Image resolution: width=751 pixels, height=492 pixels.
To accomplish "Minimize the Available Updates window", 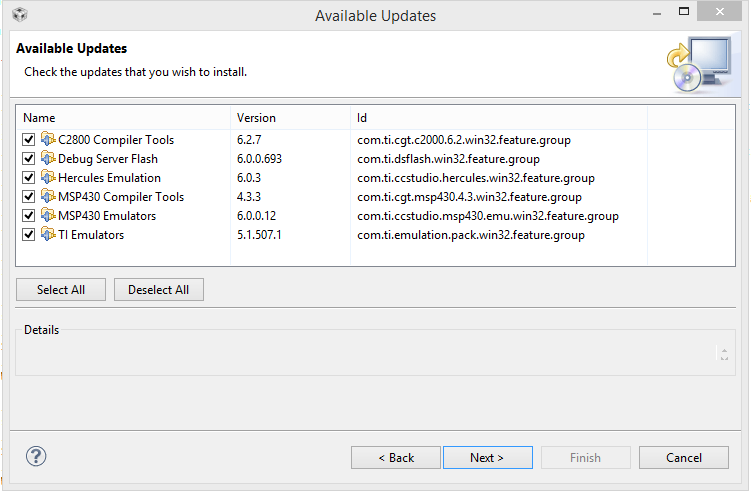I will click(x=657, y=14).
